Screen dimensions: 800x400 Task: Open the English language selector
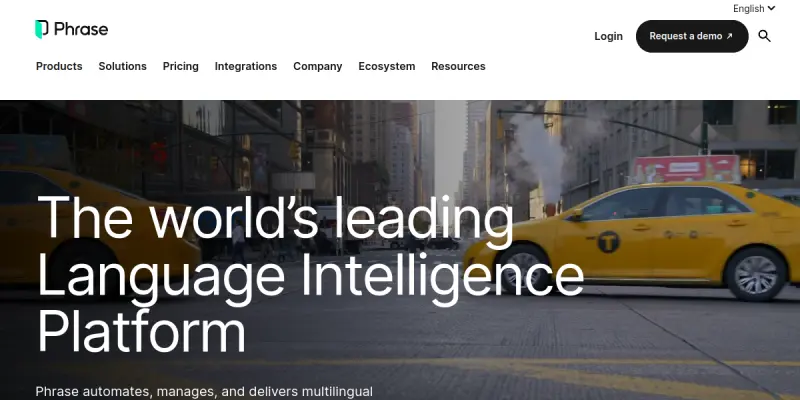coord(754,9)
